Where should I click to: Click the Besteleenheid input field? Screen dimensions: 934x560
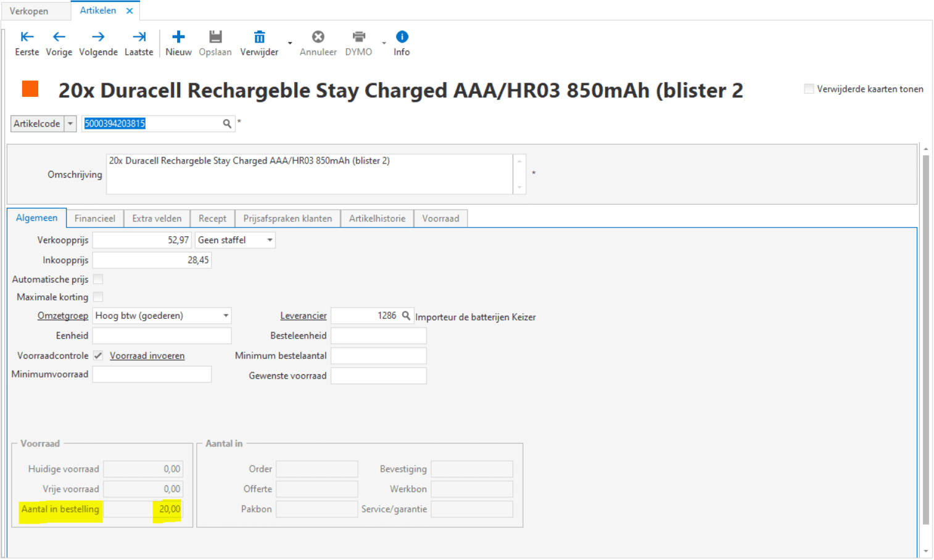pos(379,336)
